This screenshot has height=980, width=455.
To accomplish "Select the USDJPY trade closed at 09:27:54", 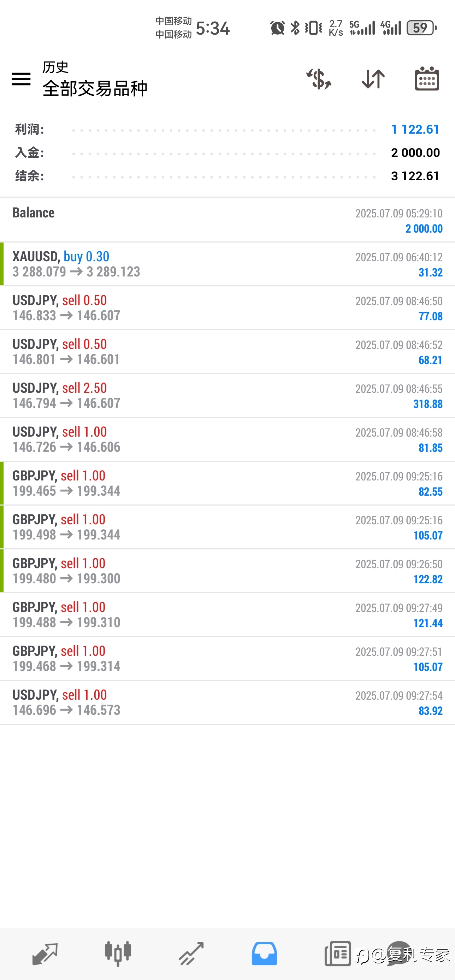I will tap(227, 702).
